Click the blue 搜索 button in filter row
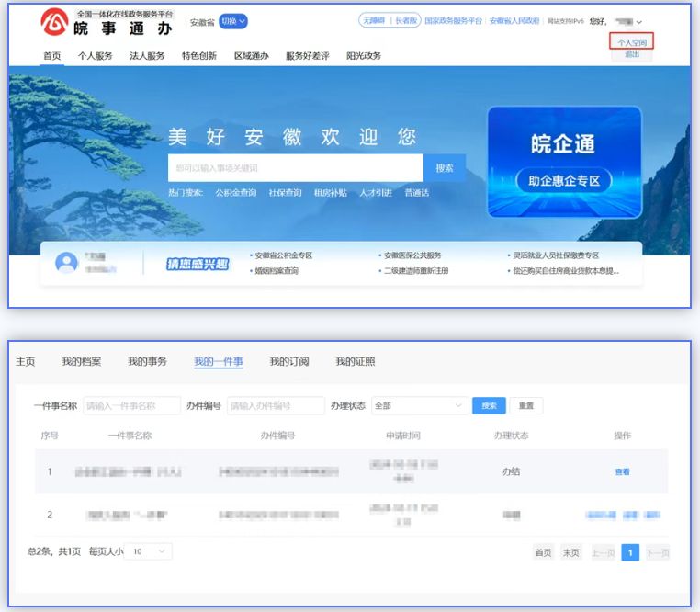The image size is (700, 612). [489, 405]
